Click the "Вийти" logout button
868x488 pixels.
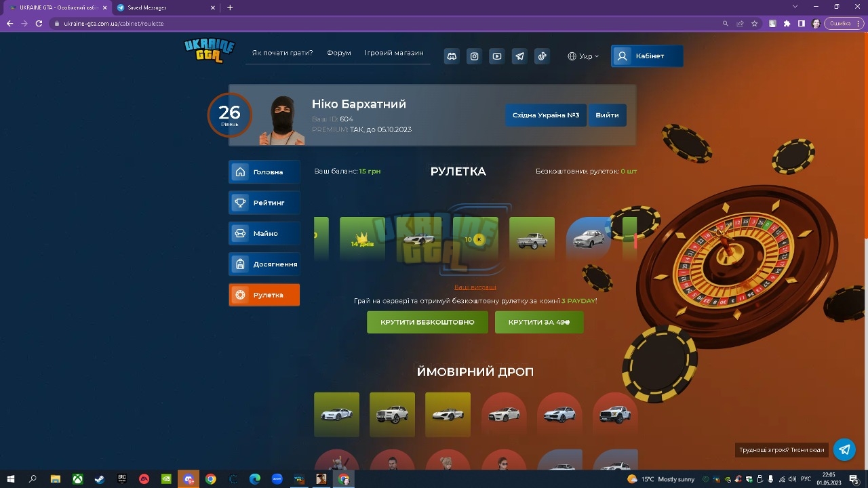tap(607, 115)
